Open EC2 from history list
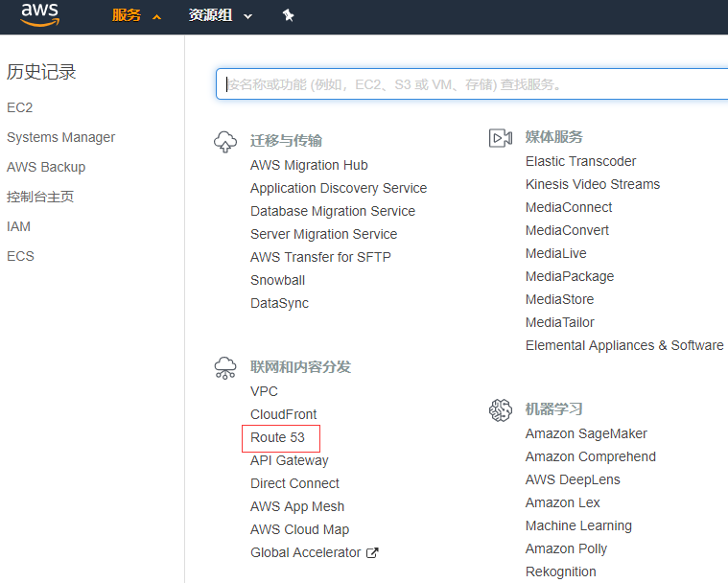Viewport: 728px width, 583px height. [20, 107]
